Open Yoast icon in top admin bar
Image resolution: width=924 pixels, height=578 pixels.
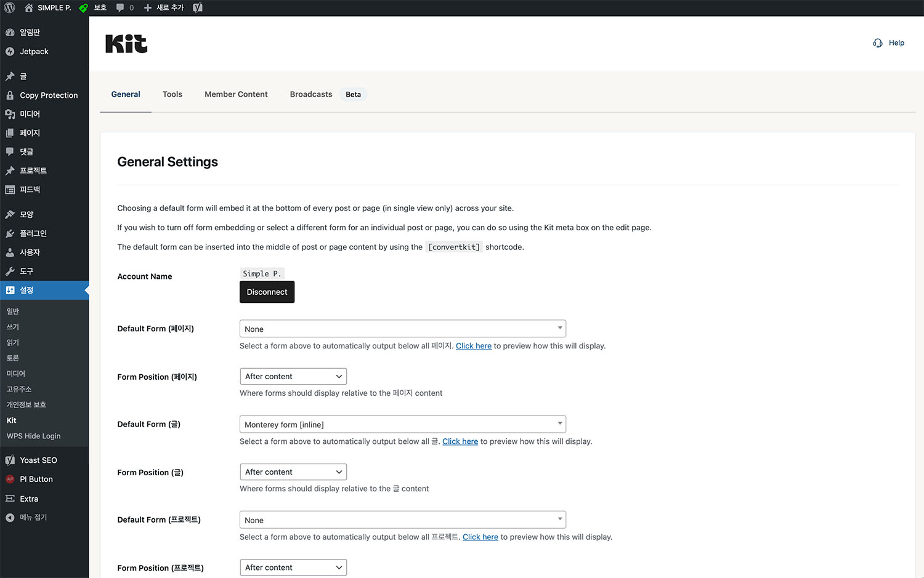click(198, 8)
